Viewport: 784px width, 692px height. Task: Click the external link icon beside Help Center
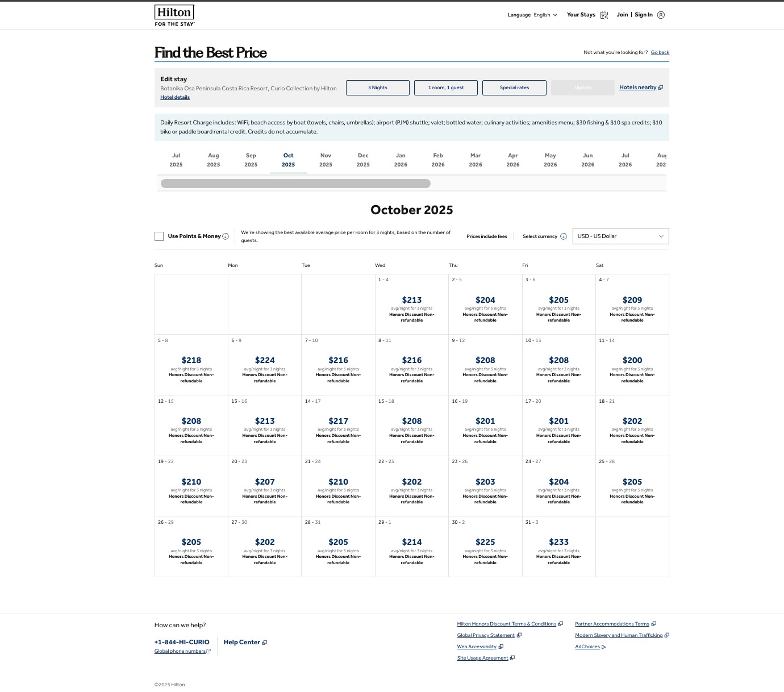point(265,643)
